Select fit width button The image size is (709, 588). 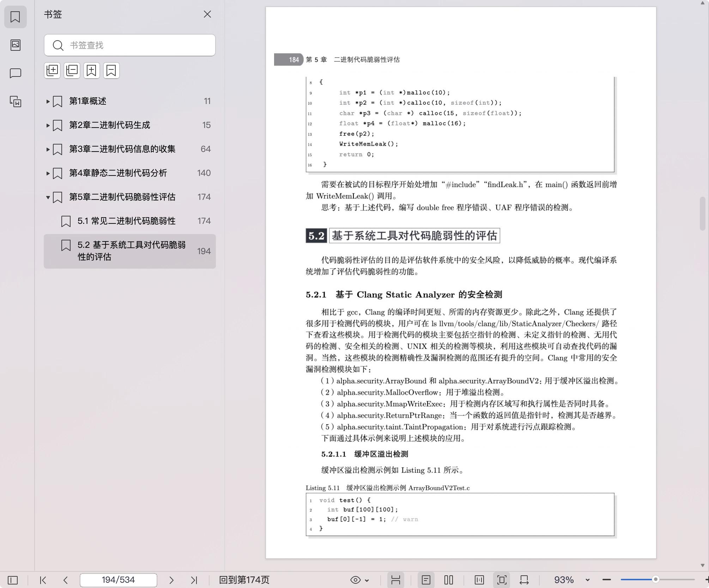(524, 580)
